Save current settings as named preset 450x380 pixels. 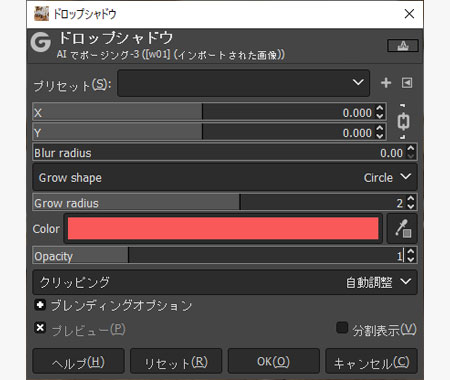pyautogui.click(x=386, y=83)
